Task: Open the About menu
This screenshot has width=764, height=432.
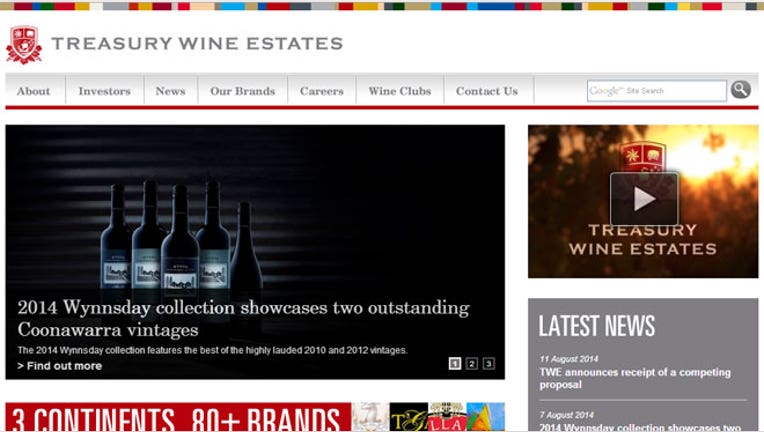Action: (x=34, y=91)
